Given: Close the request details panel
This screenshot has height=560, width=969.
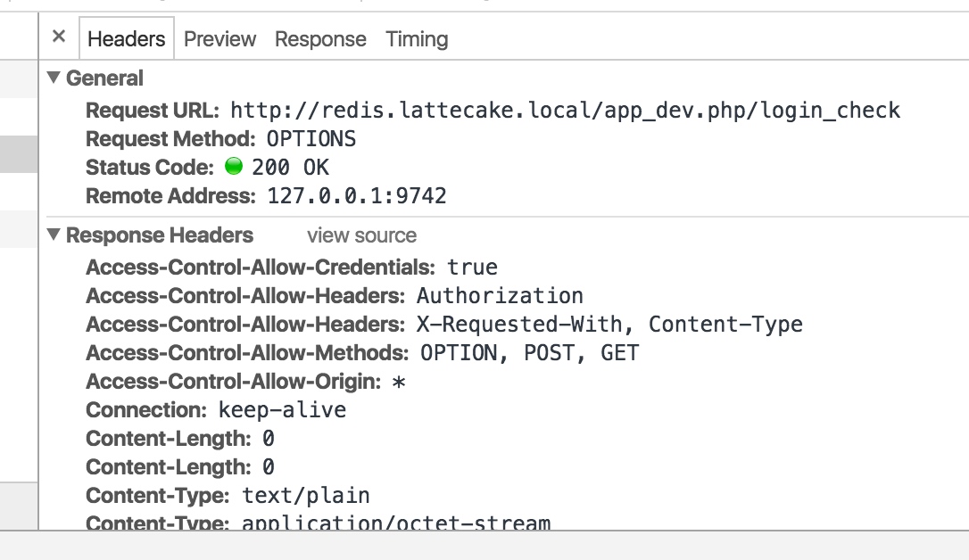Looking at the screenshot, I should [59, 37].
